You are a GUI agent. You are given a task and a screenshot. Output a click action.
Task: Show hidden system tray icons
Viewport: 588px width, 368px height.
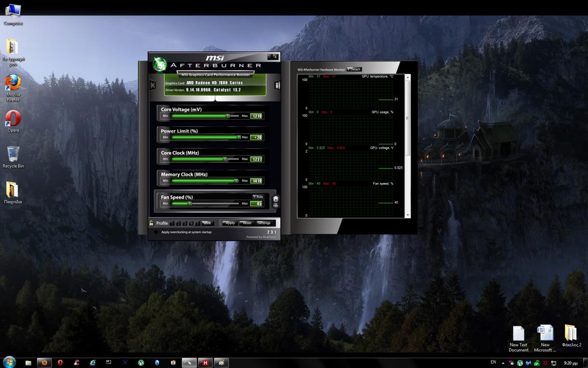click(x=503, y=363)
